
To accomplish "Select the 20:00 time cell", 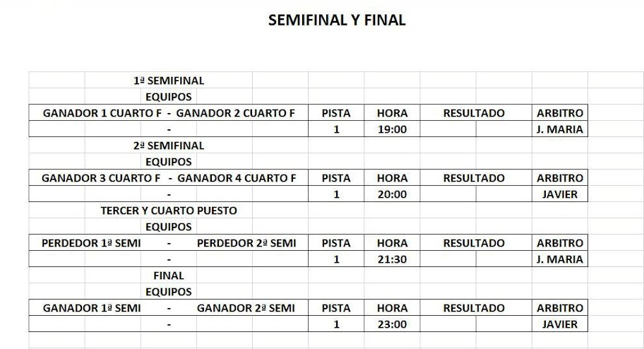I will 392,194.
